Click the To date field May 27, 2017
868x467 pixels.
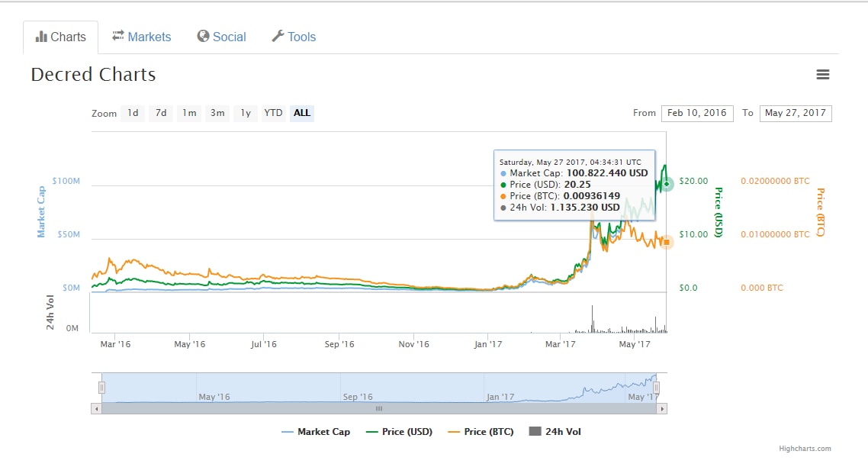796,113
